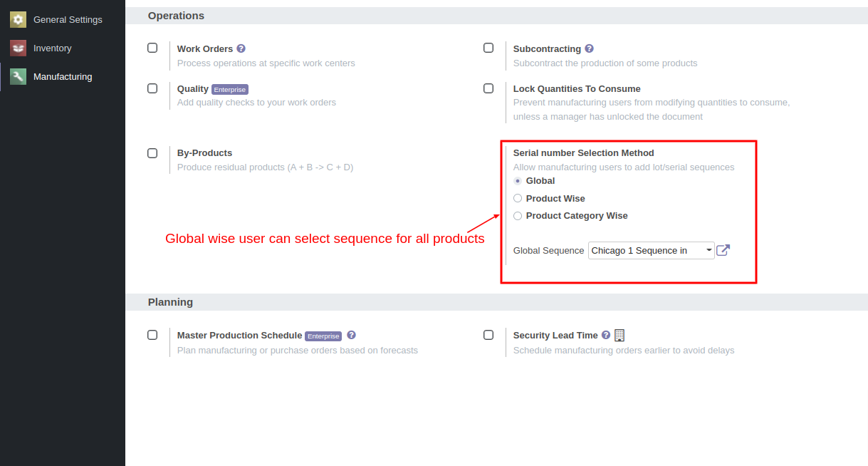Click help icon beside Master Production Schedule
The width and height of the screenshot is (868, 466).
point(351,335)
